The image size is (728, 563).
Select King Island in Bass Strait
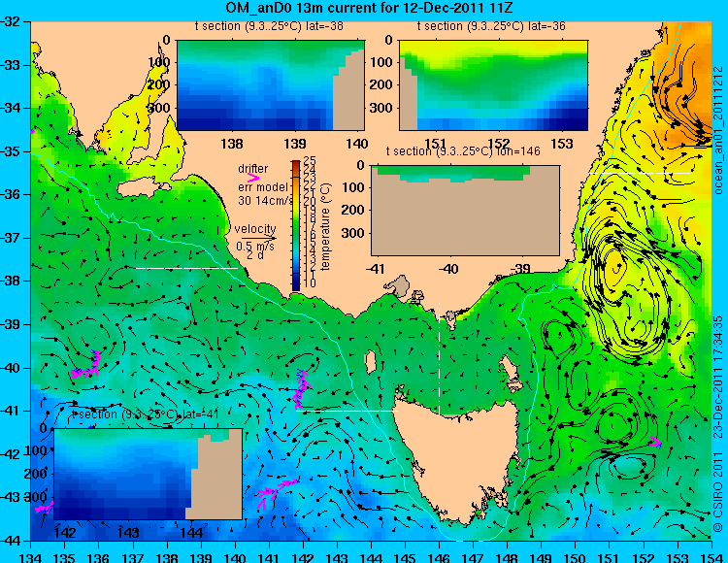371,361
